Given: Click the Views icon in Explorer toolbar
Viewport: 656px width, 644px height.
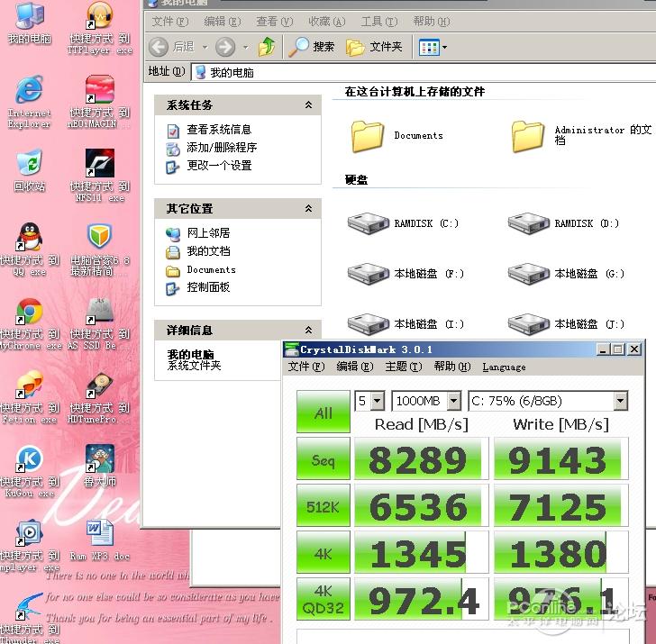Looking at the screenshot, I should [x=429, y=47].
